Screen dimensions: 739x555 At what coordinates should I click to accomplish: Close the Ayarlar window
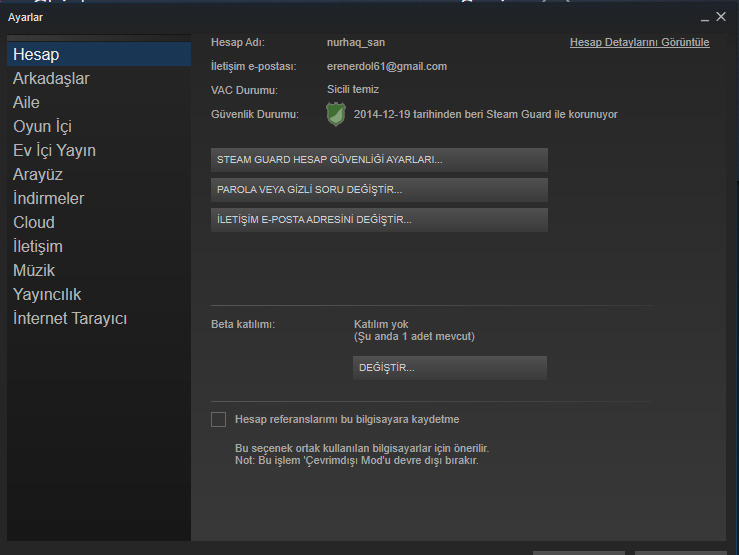[721, 17]
